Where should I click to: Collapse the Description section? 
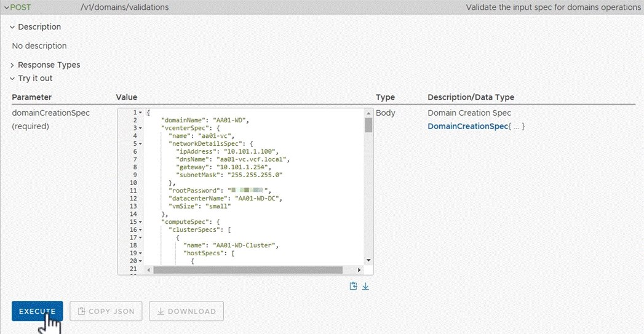12,27
